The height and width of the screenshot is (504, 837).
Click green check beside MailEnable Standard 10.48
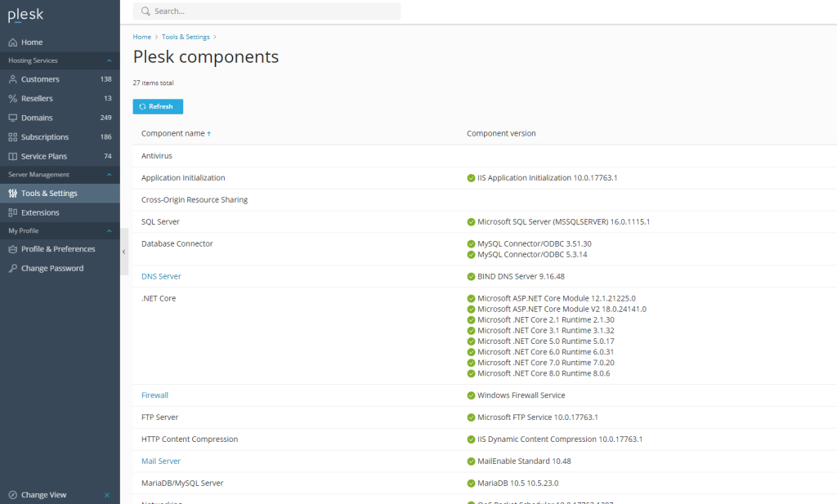tap(471, 462)
